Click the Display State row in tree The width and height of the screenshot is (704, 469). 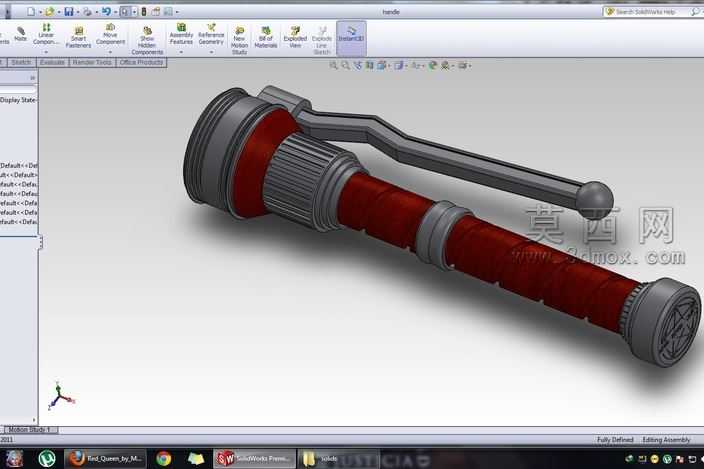pyautogui.click(x=18, y=100)
